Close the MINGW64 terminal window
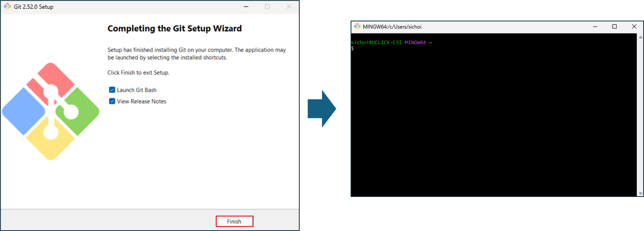The image size is (644, 231). click(x=634, y=26)
